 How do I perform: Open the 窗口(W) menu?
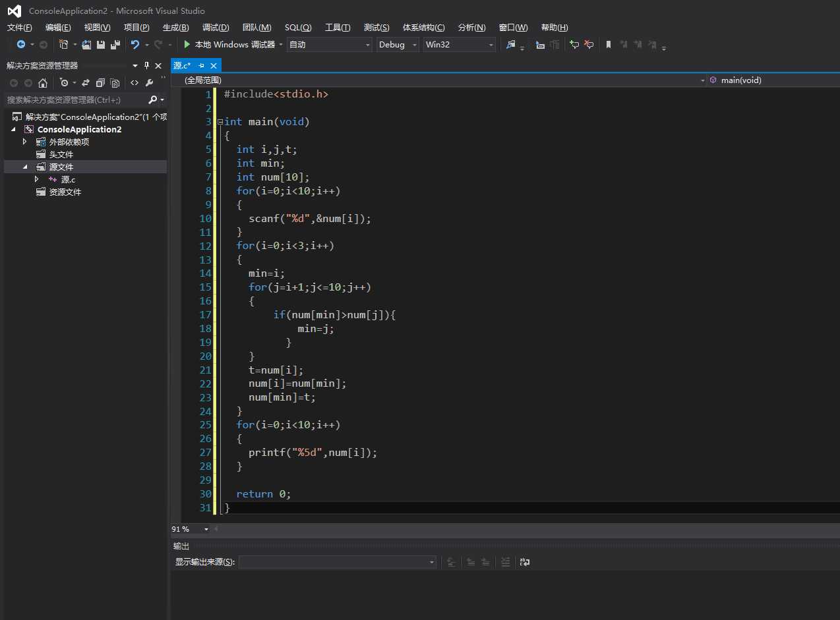513,28
